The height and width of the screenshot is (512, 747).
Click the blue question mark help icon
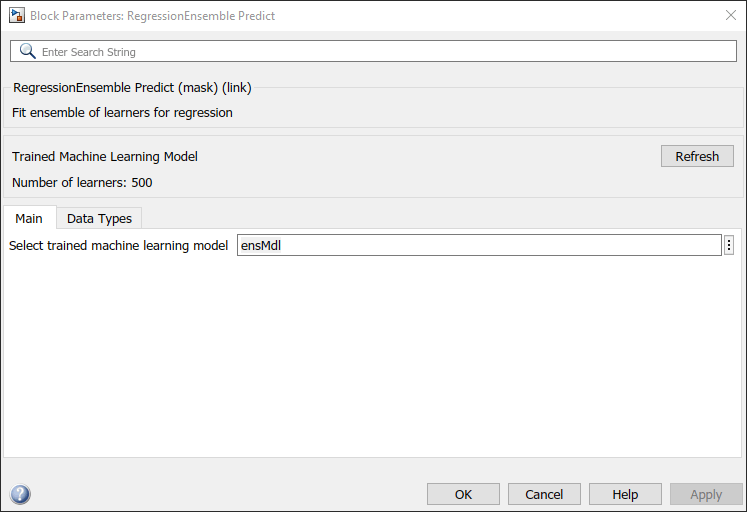(20, 494)
